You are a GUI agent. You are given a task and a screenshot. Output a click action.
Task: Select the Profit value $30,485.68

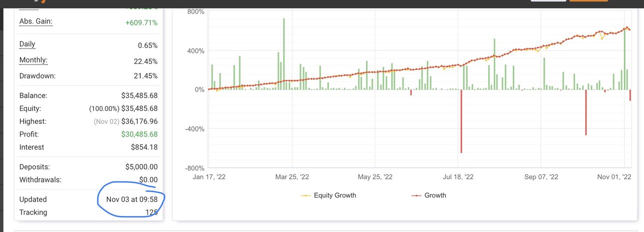click(x=139, y=134)
